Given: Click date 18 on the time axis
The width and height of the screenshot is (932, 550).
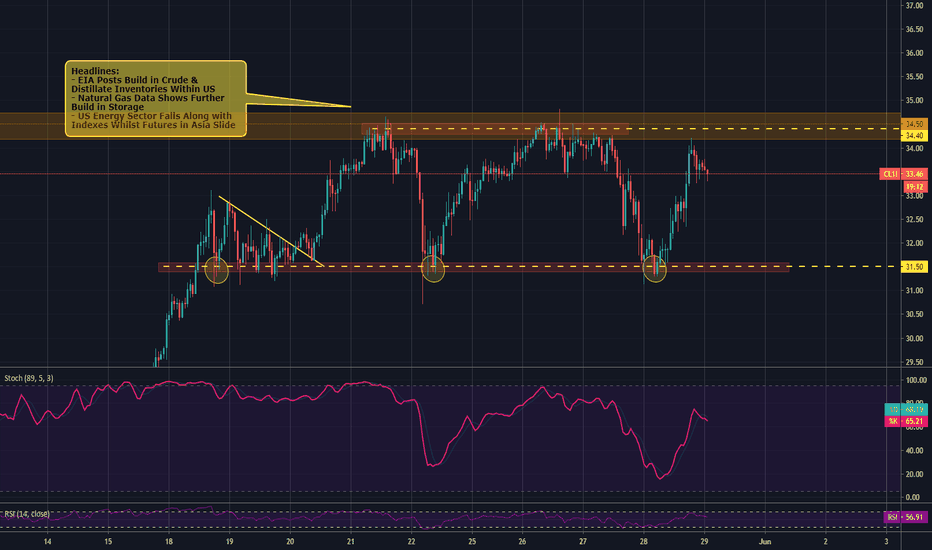Looking at the screenshot, I should (x=169, y=542).
